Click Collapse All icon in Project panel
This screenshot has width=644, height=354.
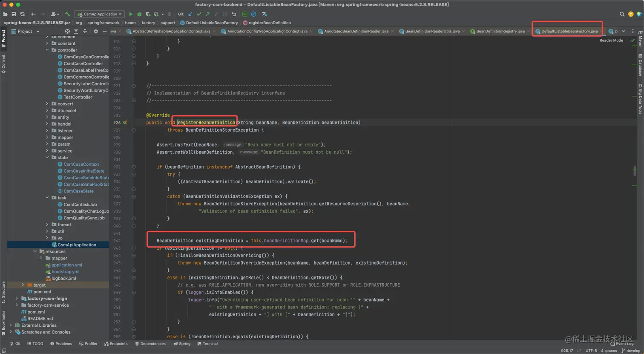(x=85, y=31)
